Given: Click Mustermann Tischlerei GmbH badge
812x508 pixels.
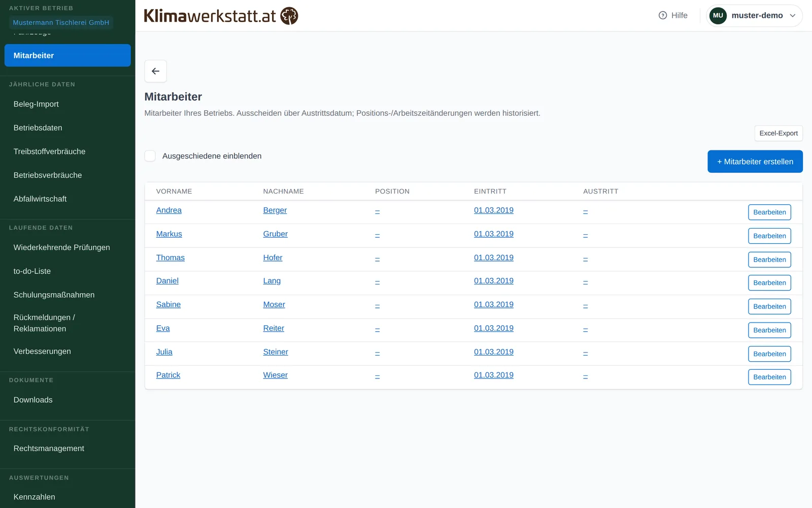Looking at the screenshot, I should coord(61,22).
